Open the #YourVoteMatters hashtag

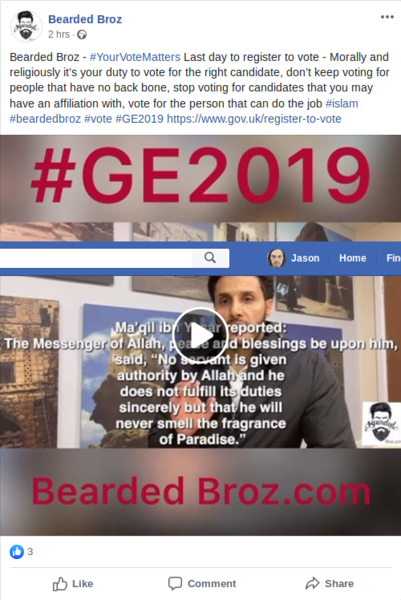[135, 57]
